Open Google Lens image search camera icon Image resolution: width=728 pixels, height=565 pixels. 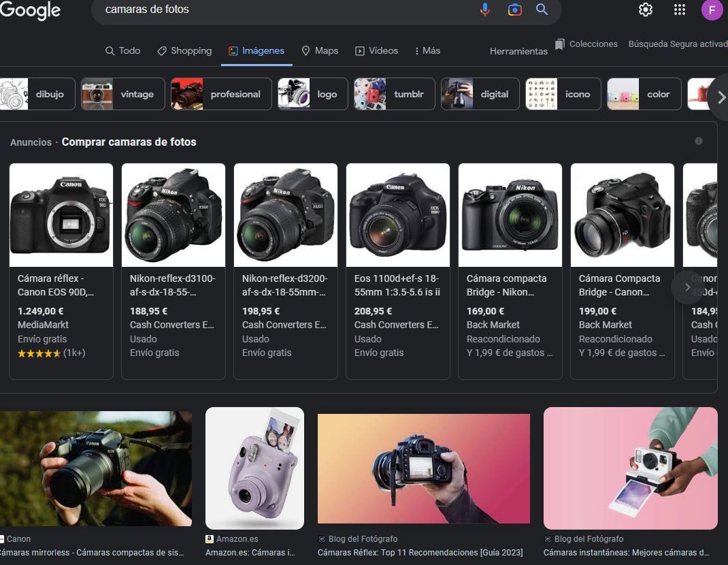pyautogui.click(x=514, y=10)
